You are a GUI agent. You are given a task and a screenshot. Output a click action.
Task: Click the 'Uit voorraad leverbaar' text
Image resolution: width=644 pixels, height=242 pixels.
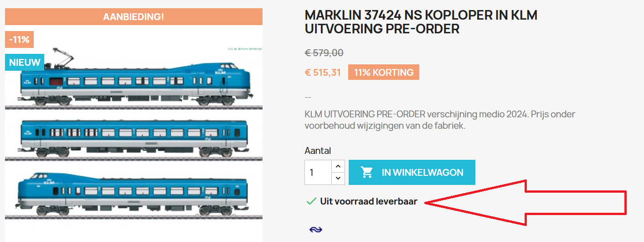[369, 201]
